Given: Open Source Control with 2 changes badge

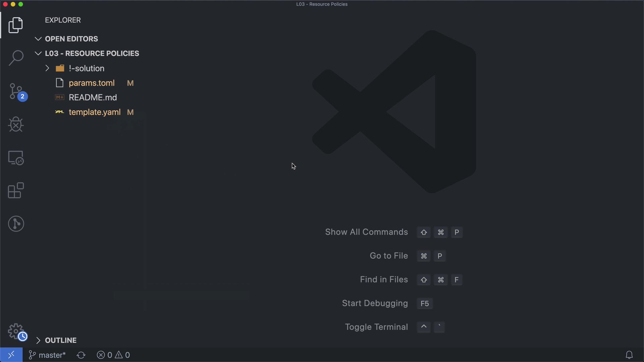Looking at the screenshot, I should click(x=16, y=92).
